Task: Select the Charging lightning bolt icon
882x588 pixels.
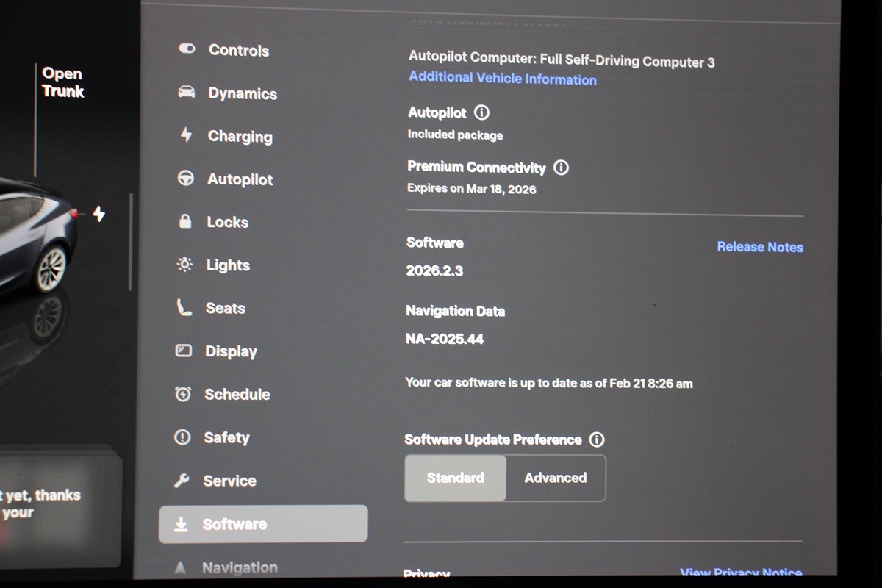Action: [186, 135]
